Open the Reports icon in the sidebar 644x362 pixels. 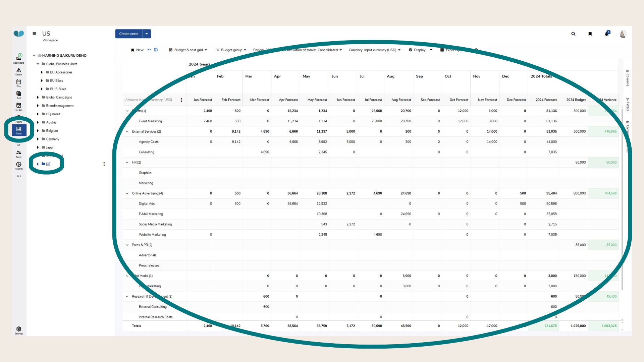pos(19,165)
